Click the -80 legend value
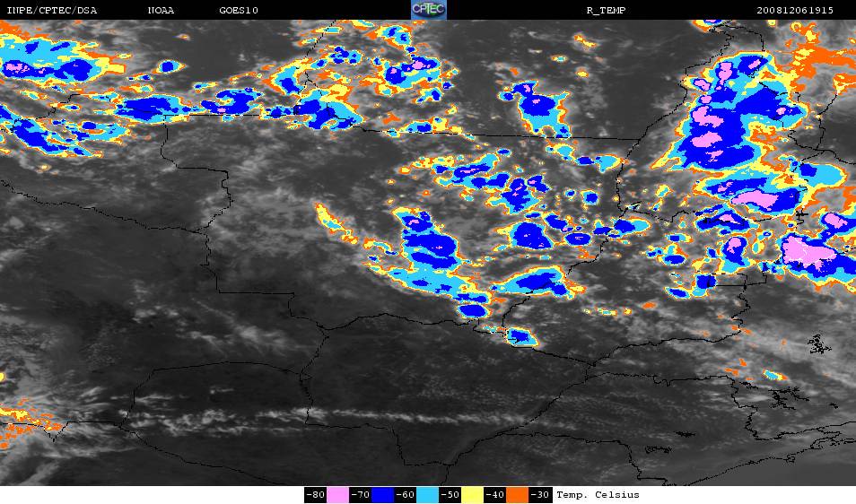 (316, 495)
